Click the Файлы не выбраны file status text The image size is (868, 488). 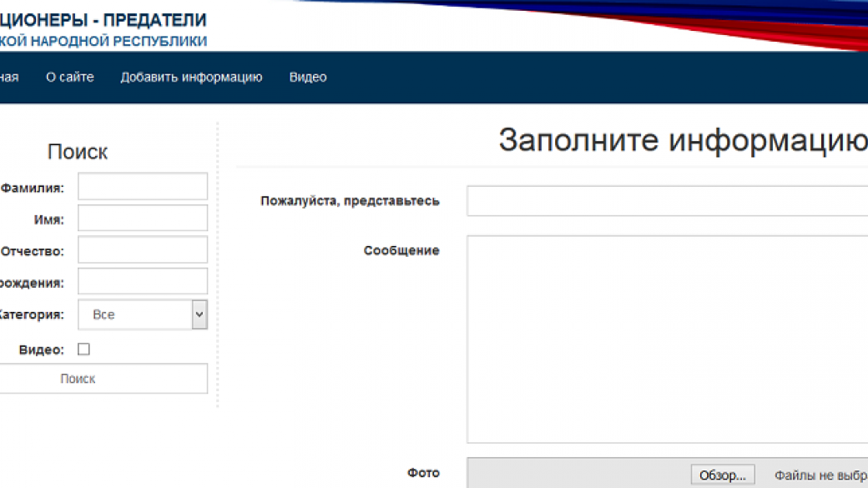coord(820,475)
